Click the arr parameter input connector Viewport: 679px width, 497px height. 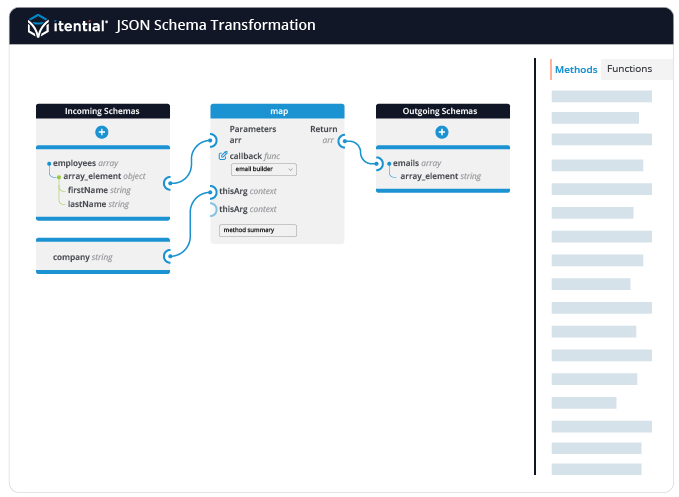click(x=212, y=141)
